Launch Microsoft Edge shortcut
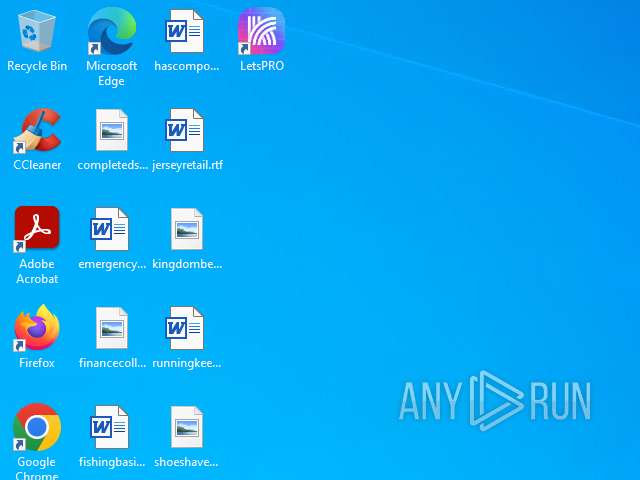Viewport: 640px width, 480px height. point(111,31)
